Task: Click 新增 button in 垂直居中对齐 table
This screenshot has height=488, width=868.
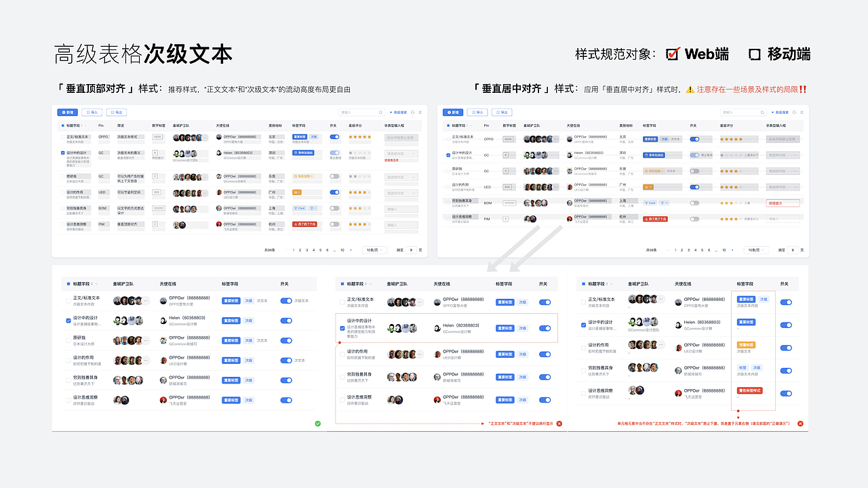Action: pyautogui.click(x=453, y=113)
